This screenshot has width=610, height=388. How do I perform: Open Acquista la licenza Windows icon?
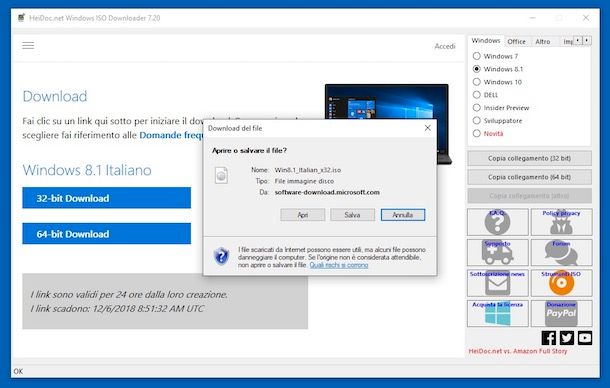(498, 313)
